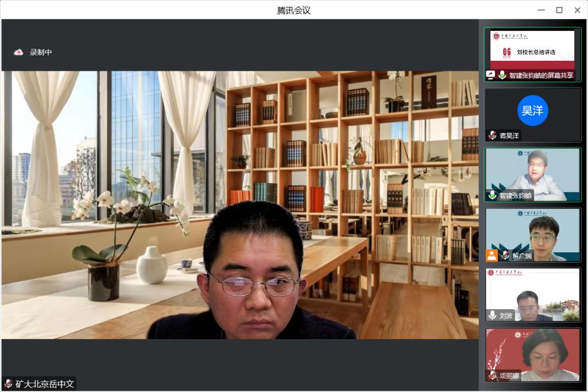Click the muted microphone icon beside 解广瑞

click(x=505, y=255)
